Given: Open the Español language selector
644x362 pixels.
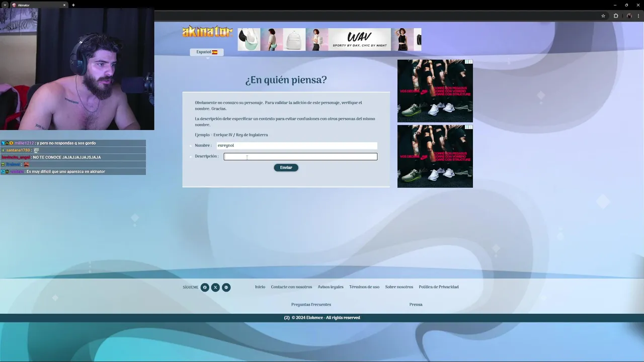Looking at the screenshot, I should (207, 52).
